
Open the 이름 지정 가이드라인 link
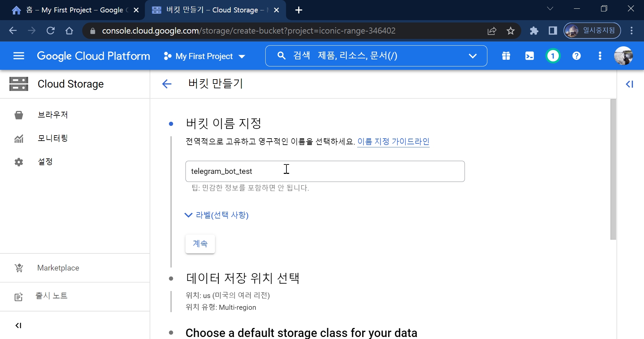(x=393, y=142)
